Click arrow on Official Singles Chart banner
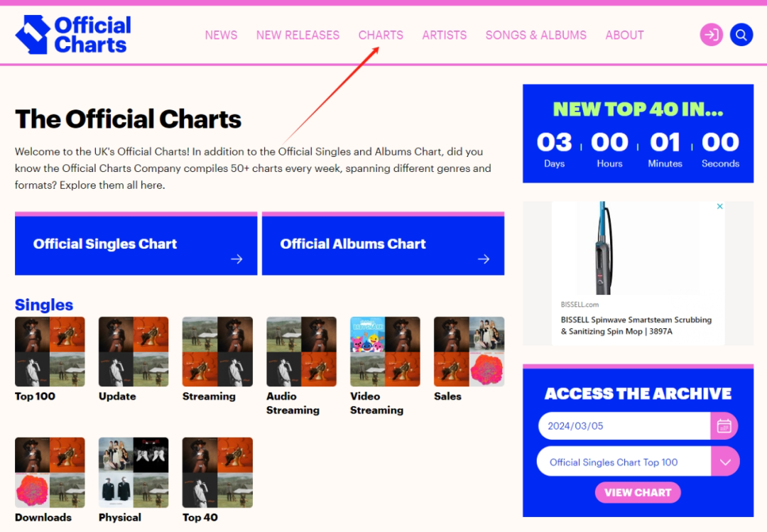Image resolution: width=767 pixels, height=532 pixels. pyautogui.click(x=236, y=259)
